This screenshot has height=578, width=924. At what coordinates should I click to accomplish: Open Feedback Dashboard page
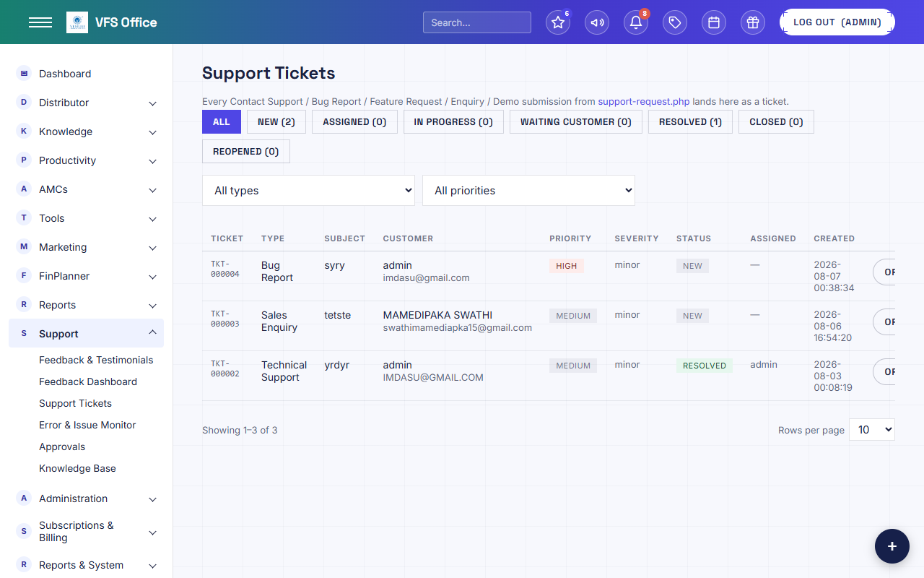click(88, 381)
